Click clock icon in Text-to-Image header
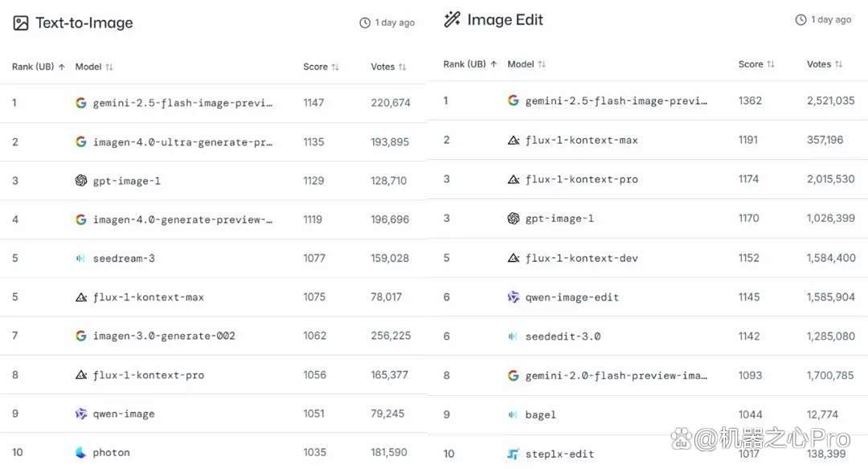Image resolution: width=868 pixels, height=469 pixels. (365, 22)
